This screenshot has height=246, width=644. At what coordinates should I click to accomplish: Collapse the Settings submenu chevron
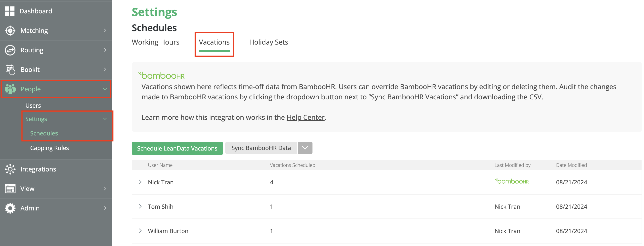click(x=105, y=119)
